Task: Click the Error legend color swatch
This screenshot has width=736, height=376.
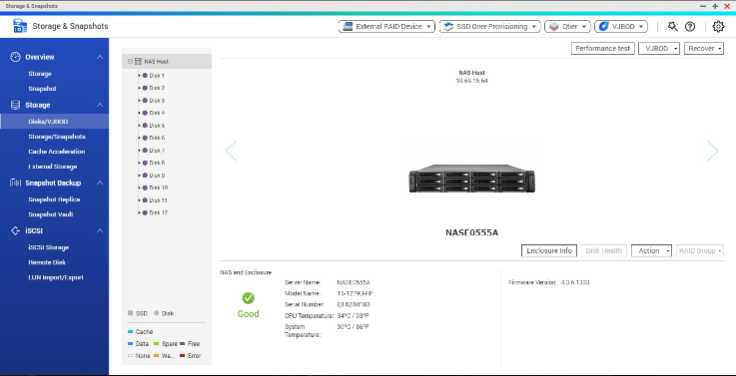Action: (182, 356)
